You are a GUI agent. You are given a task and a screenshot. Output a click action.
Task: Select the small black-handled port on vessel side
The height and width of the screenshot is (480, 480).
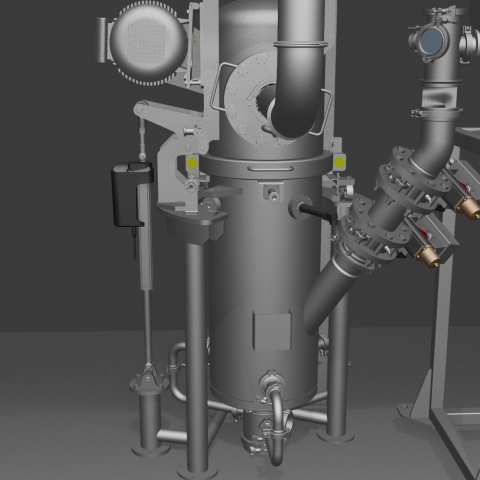pyautogui.click(x=312, y=209)
